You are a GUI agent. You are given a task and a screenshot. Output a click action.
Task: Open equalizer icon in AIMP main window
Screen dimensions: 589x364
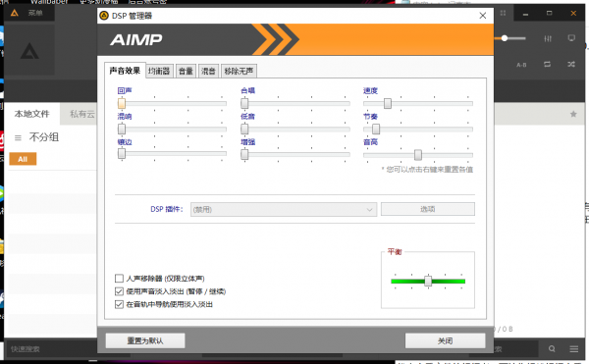(548, 38)
